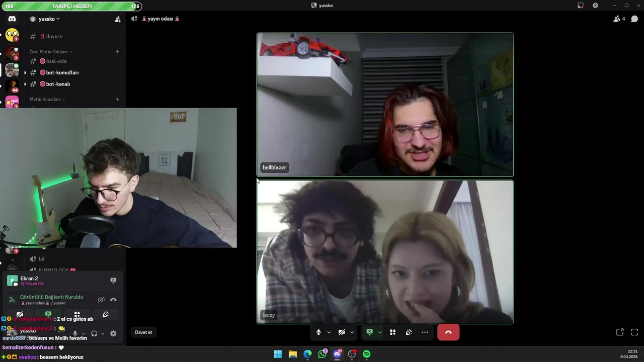Open the server showing 44 notifications
The width and height of the screenshot is (644, 362).
(12, 86)
